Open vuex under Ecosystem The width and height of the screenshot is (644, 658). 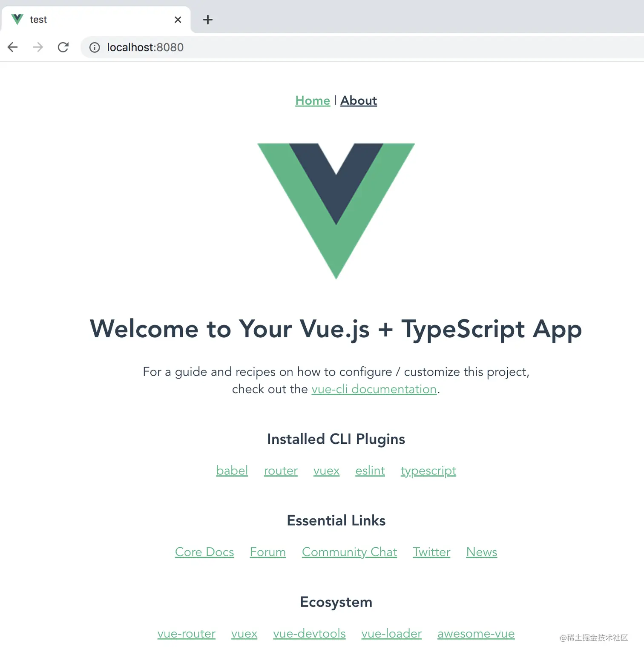click(244, 634)
